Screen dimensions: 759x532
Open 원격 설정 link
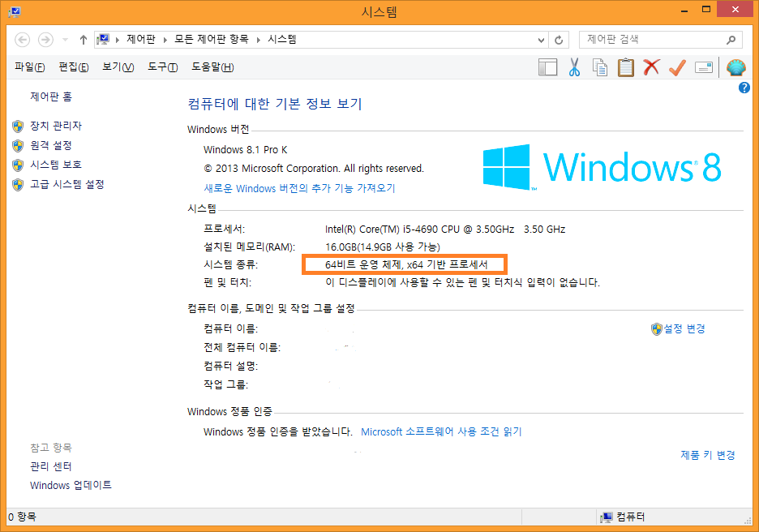click(x=51, y=145)
